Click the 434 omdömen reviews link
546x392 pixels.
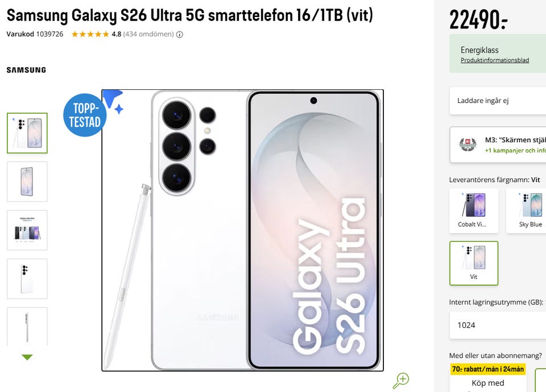[x=148, y=34]
